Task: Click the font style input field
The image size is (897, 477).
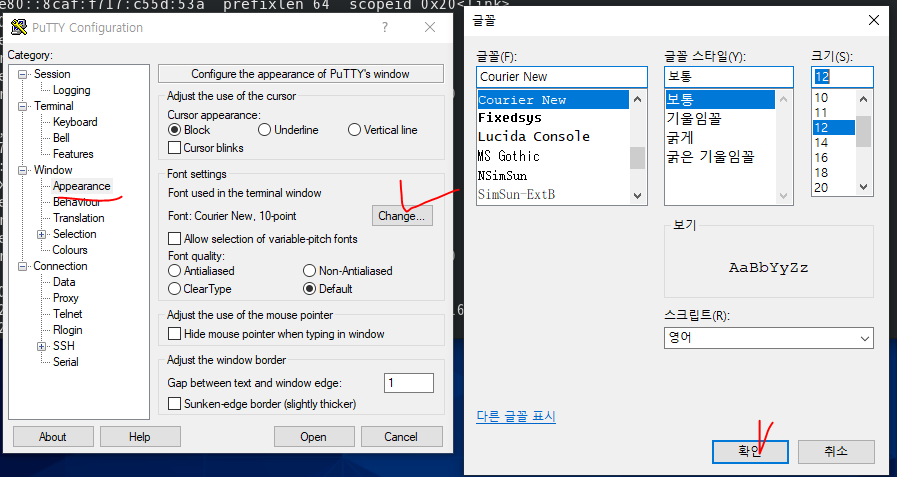Action: 729,77
